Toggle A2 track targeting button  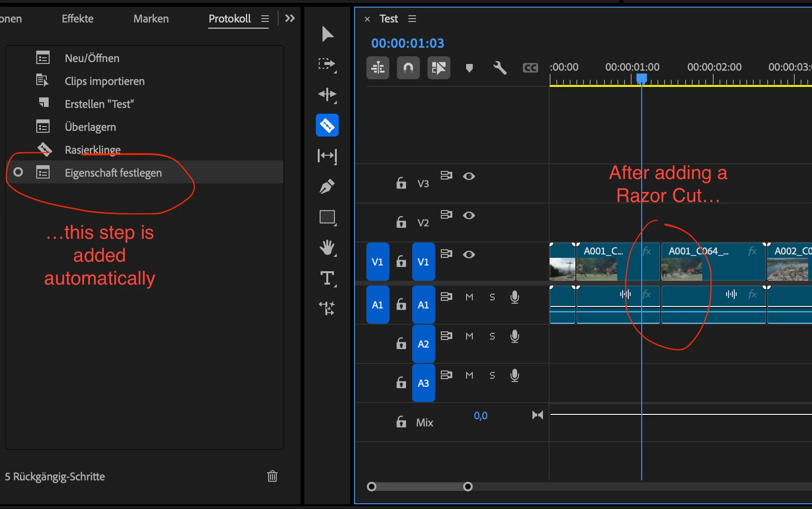coord(423,344)
